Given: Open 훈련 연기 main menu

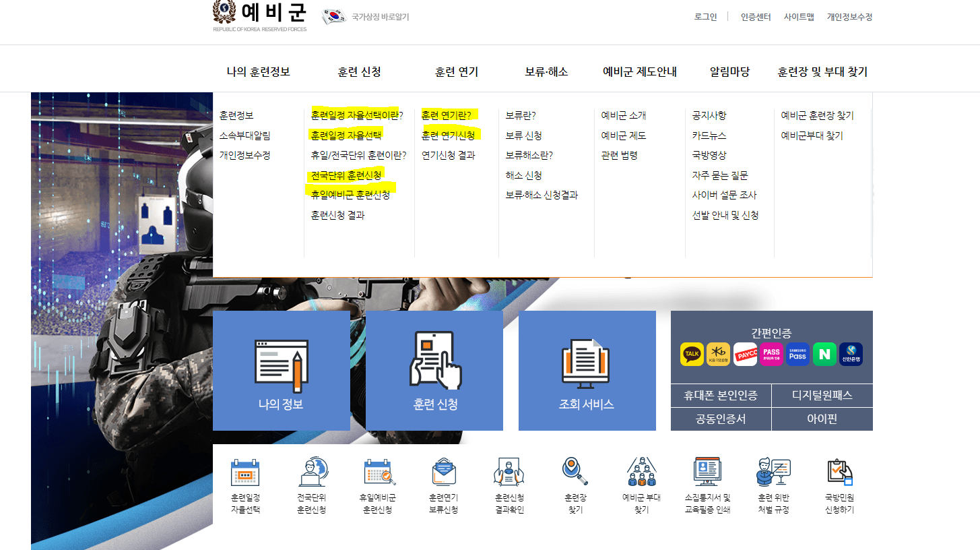Looking at the screenshot, I should point(457,71).
